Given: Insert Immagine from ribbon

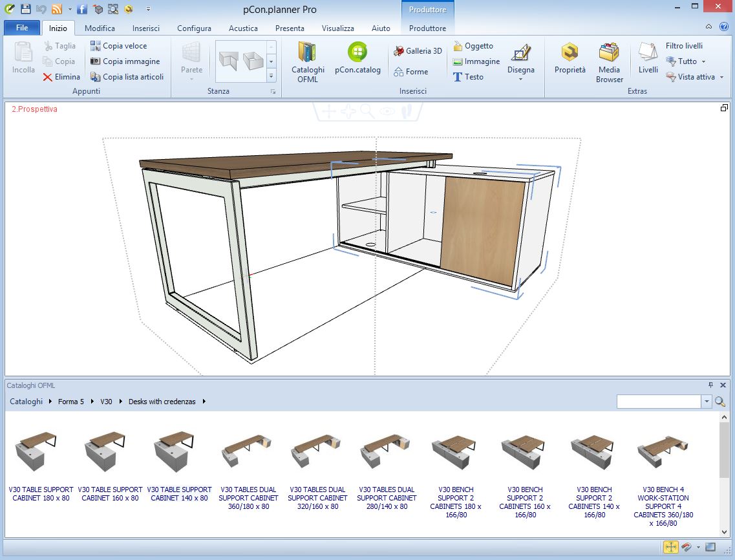Looking at the screenshot, I should pyautogui.click(x=476, y=61).
